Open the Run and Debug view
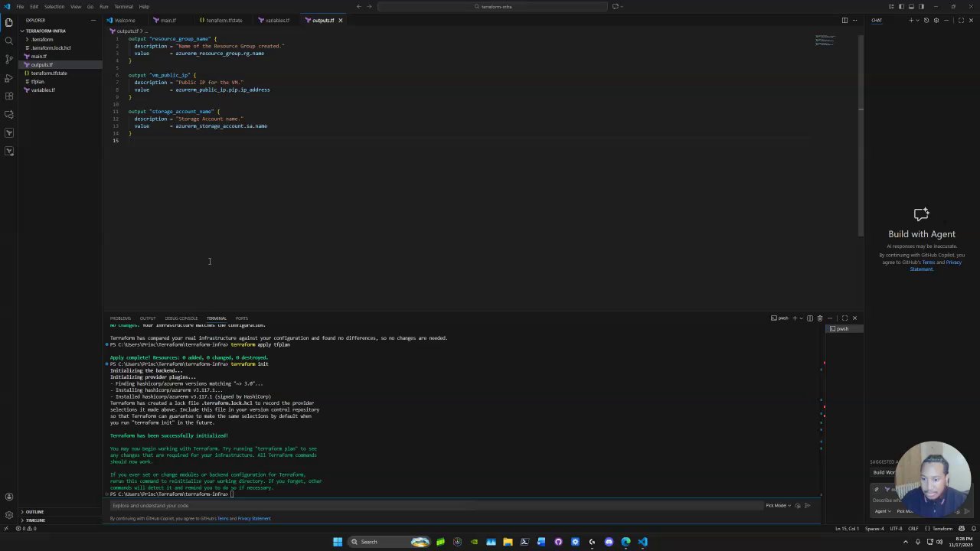980x551 pixels. tap(9, 77)
